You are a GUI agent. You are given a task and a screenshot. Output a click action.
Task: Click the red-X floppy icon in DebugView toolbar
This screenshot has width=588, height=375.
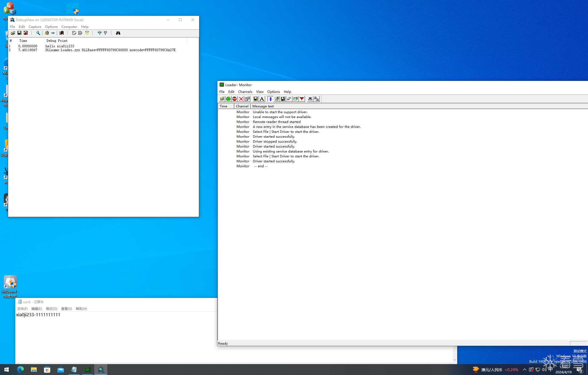26,33
